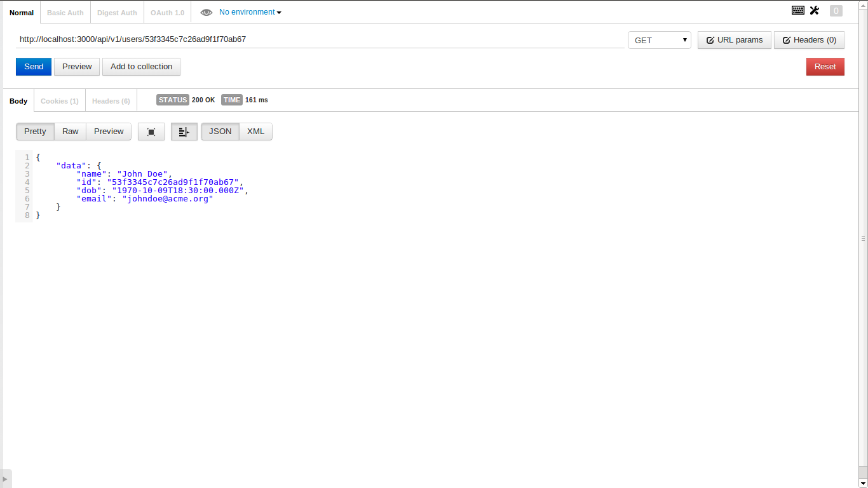Switch to the Digest Auth tab
The height and width of the screenshot is (488, 868).
point(117,13)
